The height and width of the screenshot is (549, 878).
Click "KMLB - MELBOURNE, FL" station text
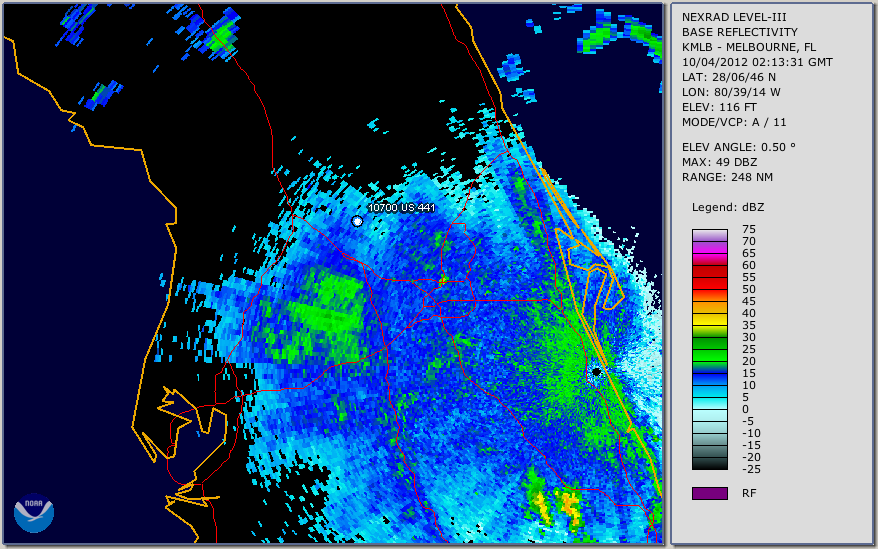(749, 47)
